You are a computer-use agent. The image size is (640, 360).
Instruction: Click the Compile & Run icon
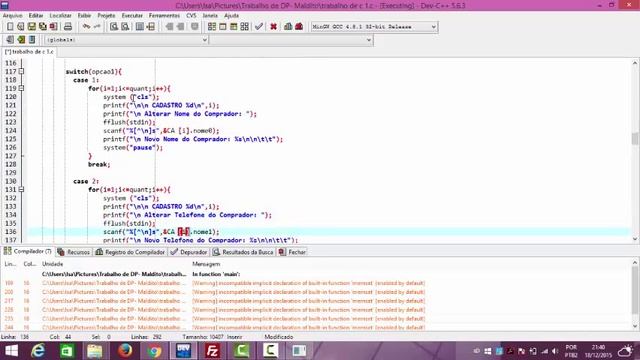click(233, 27)
